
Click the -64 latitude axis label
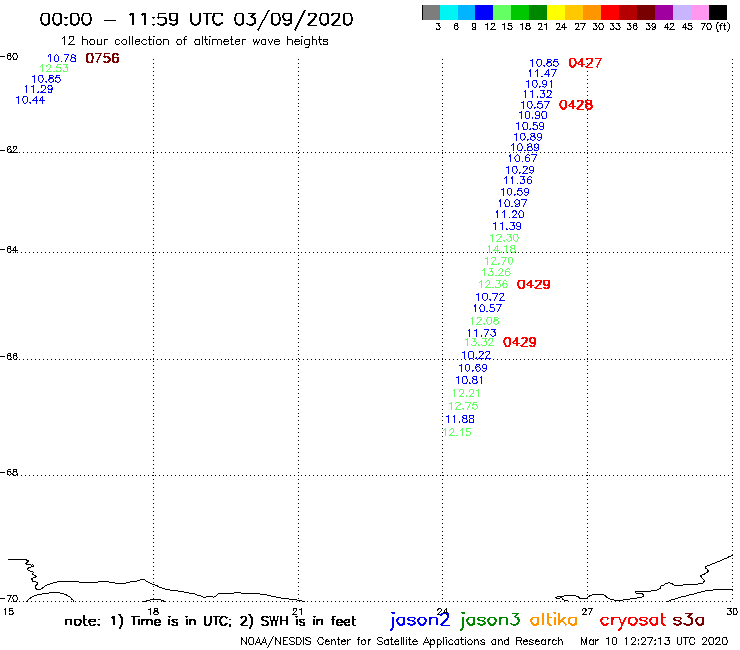coord(9,249)
